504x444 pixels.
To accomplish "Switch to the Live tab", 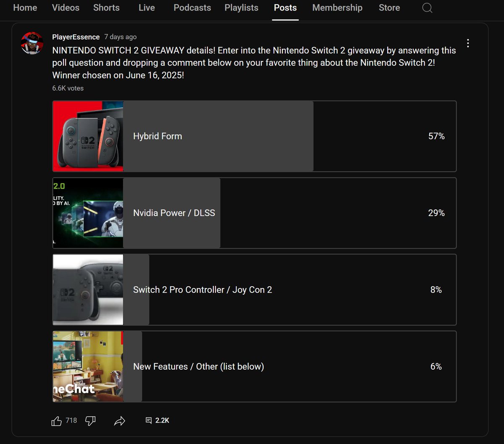I will point(147,8).
